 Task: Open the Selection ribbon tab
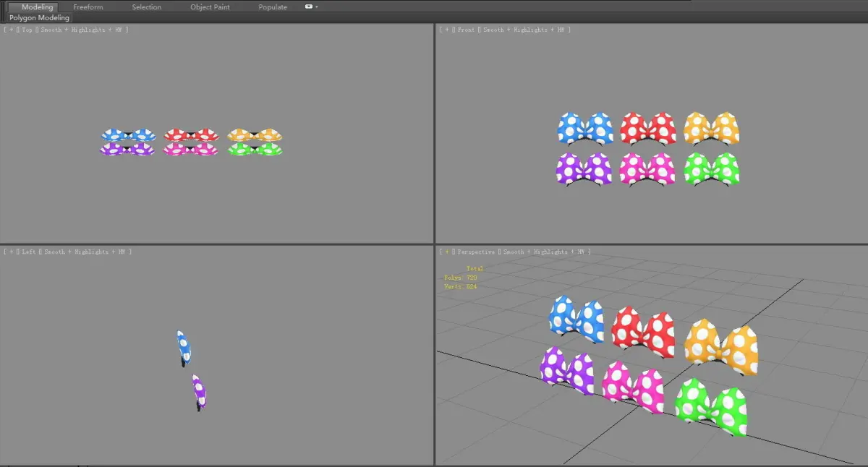coord(146,7)
